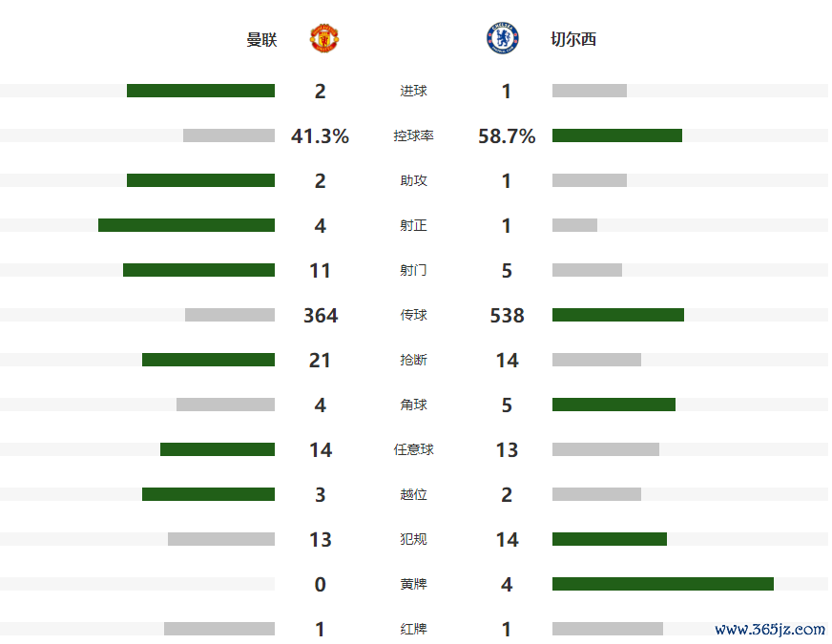Click Chelsea's green 犯规 bar
The image size is (832, 644).
coord(609,539)
